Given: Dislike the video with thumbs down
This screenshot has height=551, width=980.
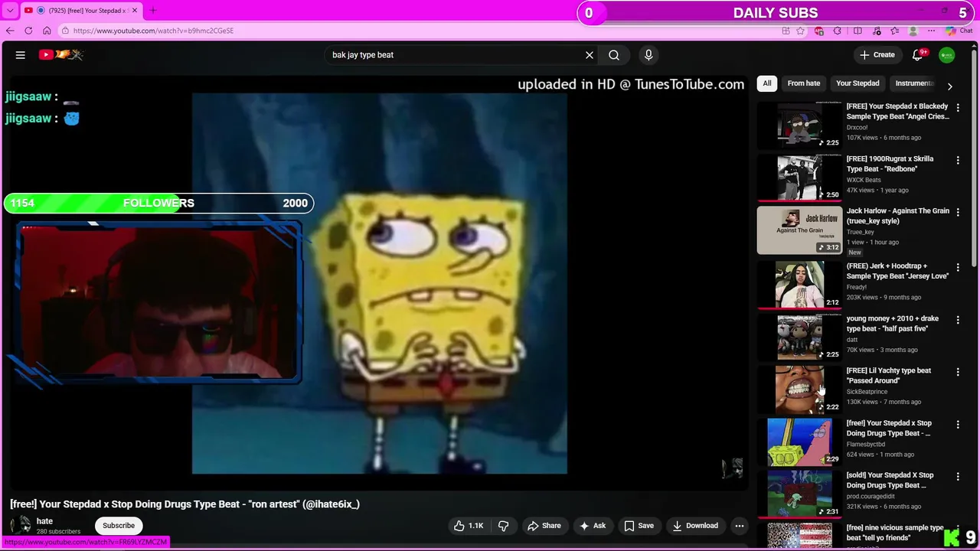Looking at the screenshot, I should (503, 526).
